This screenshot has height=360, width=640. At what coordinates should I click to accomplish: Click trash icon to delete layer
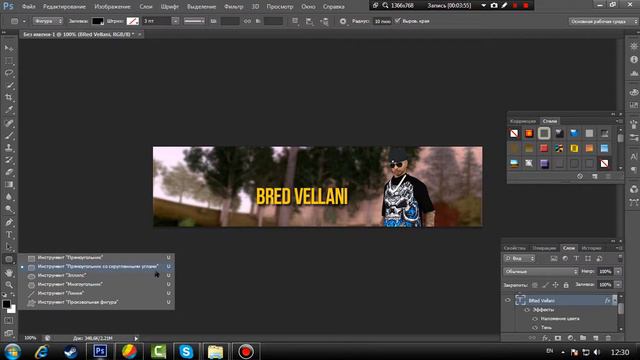[608, 338]
